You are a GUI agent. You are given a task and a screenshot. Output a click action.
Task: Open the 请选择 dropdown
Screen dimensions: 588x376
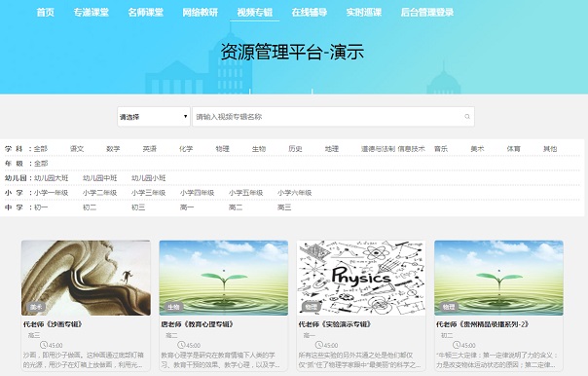[x=154, y=117]
